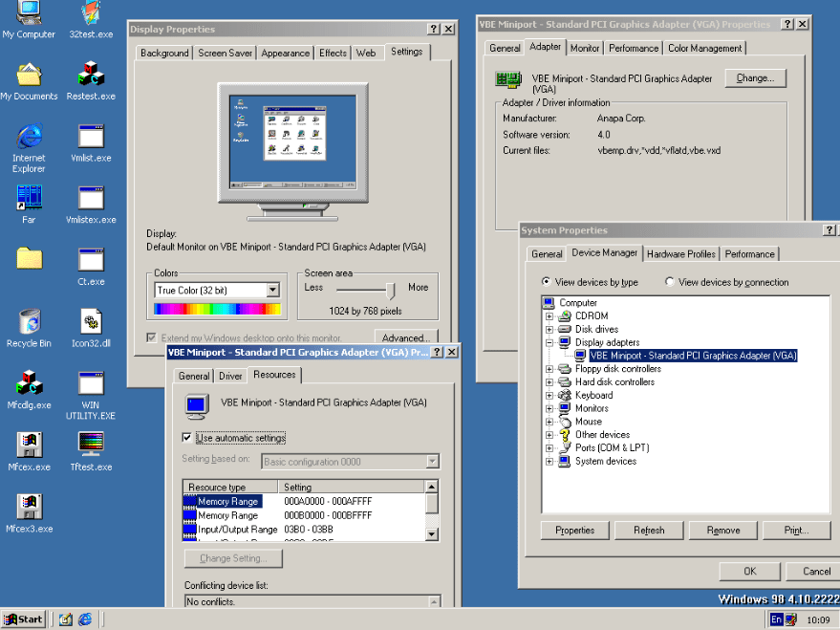Launch Internet Explorer from quick launch
Viewport: 840px width, 630px height.
pyautogui.click(x=85, y=619)
